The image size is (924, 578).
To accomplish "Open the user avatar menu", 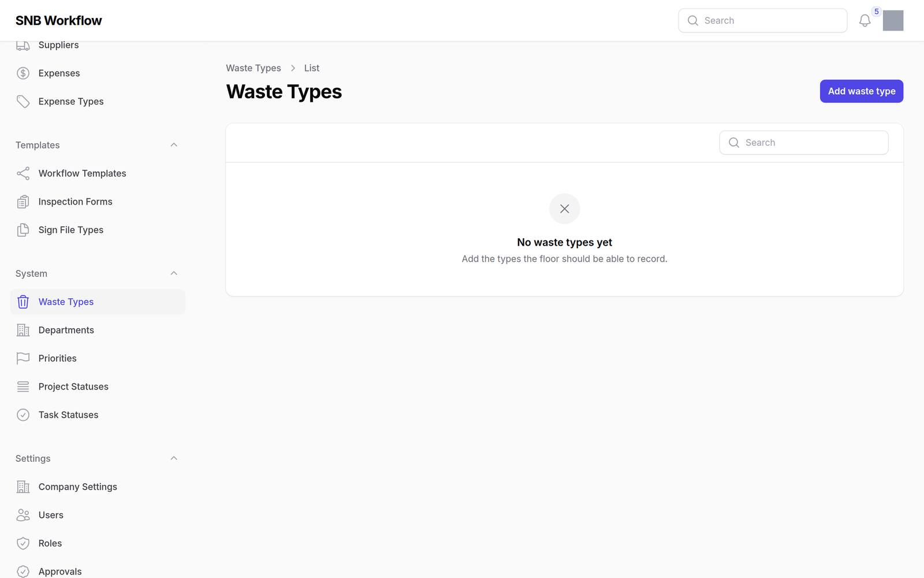I will pos(893,21).
